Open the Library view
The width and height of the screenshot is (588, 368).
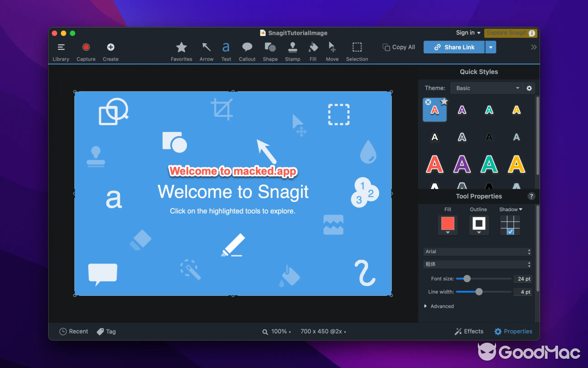61,51
